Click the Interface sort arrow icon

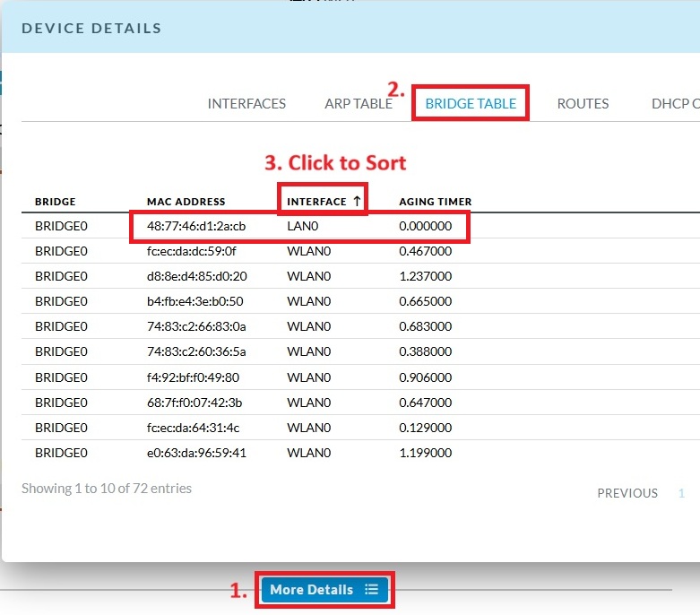(357, 202)
